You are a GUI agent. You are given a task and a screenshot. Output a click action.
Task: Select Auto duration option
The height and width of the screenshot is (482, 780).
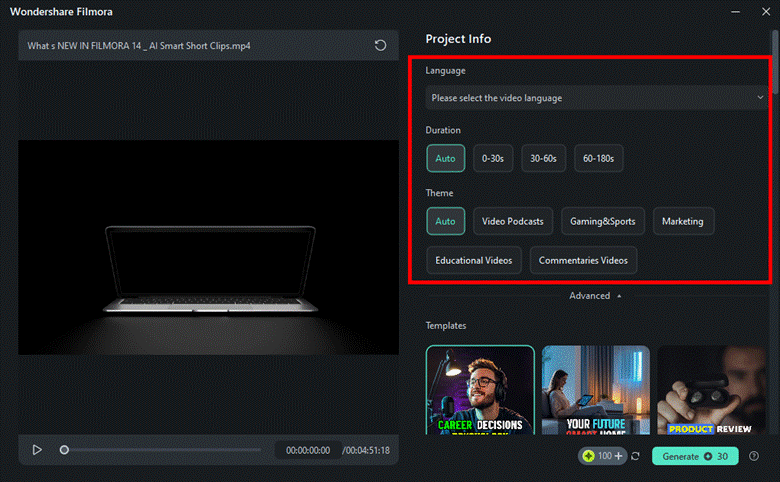click(x=445, y=158)
